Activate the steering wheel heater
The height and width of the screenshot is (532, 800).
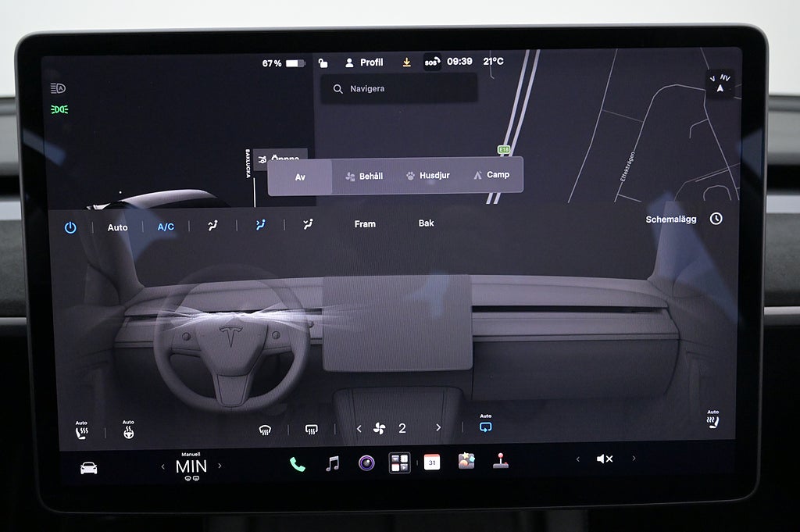coord(129,430)
